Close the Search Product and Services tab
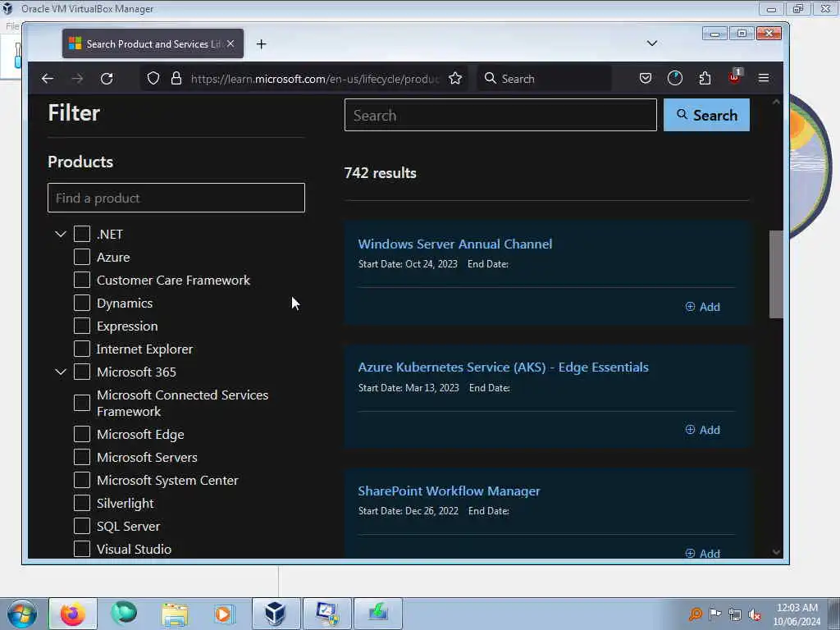Viewport: 840px width, 630px height. coord(231,44)
